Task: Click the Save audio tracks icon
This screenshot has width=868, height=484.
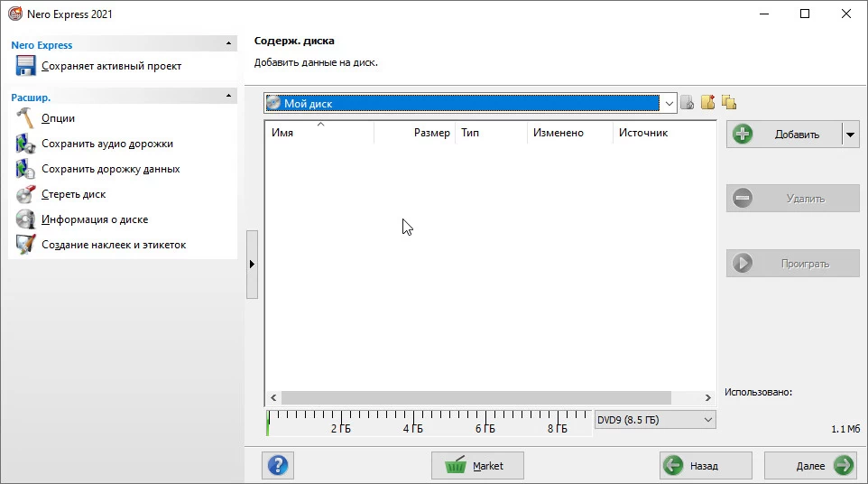Action: tap(25, 144)
